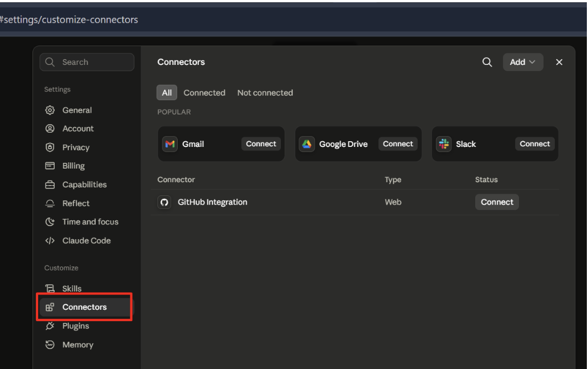This screenshot has height=369, width=588.
Task: Click the General gear icon
Action: coord(50,110)
